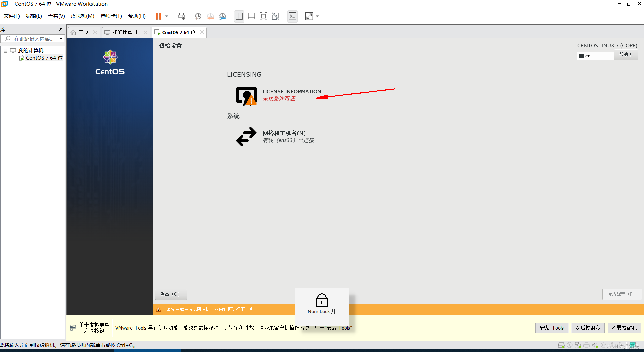Click the network adapter status icon

coord(578,345)
